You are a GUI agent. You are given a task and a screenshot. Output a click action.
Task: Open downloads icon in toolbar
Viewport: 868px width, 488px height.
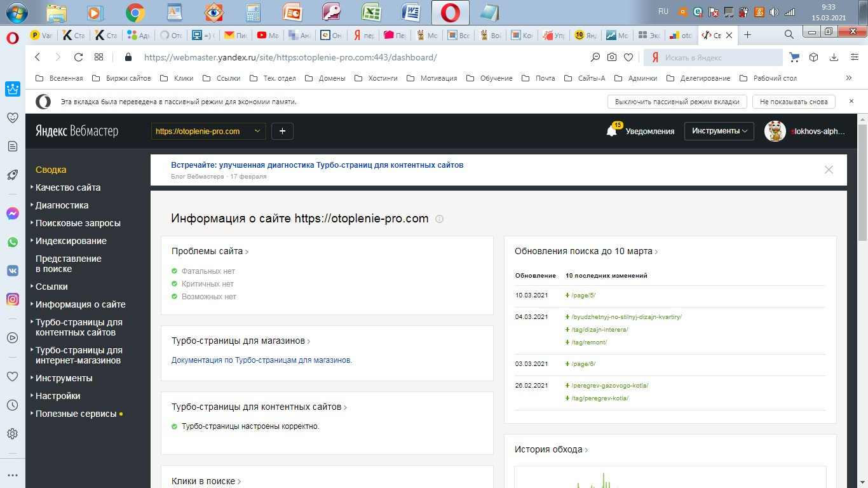(x=834, y=57)
